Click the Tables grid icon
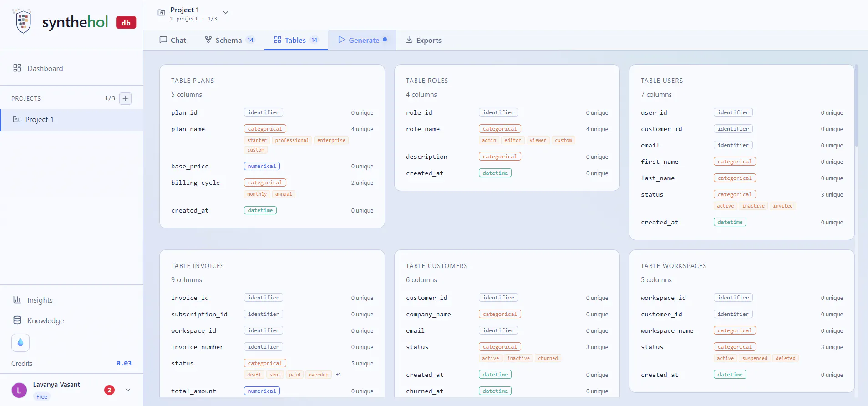This screenshot has height=406, width=868. tap(277, 40)
